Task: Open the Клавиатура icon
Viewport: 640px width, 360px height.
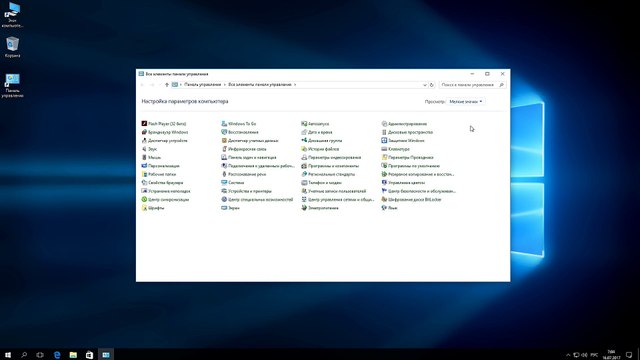Action: pyautogui.click(x=384, y=149)
